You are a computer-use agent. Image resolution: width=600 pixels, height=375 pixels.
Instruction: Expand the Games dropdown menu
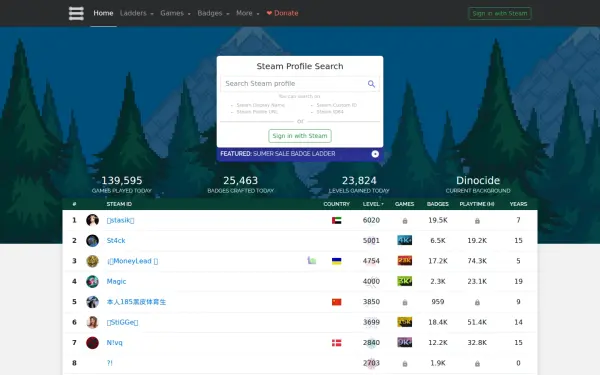click(x=175, y=13)
